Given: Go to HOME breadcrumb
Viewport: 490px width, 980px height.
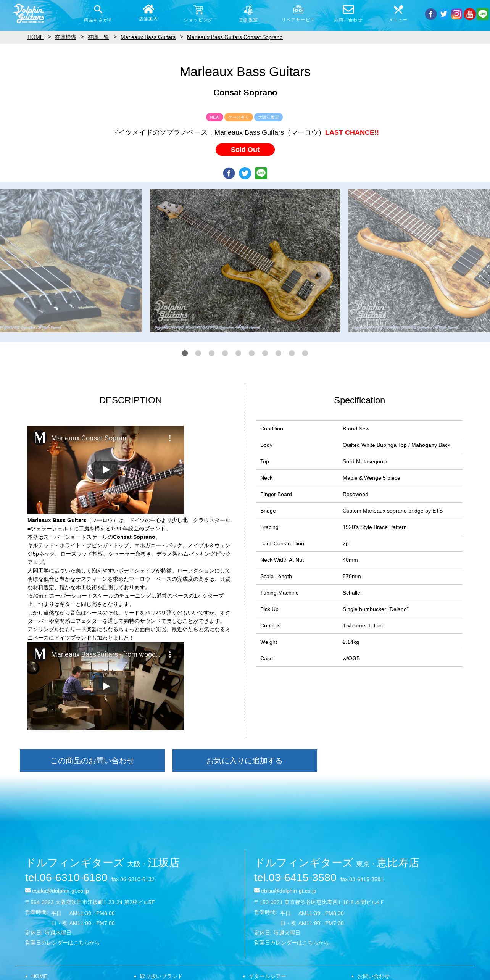Looking at the screenshot, I should click(x=35, y=37).
